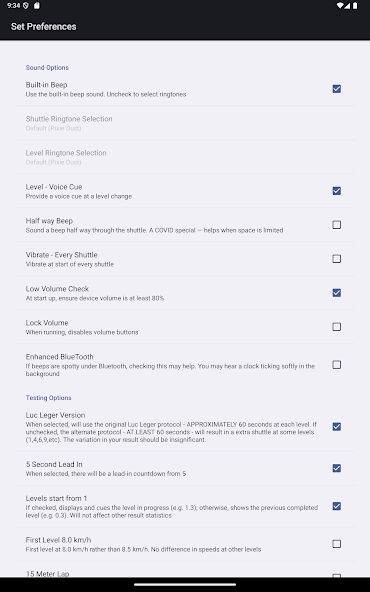Screen dimensions: 370x592
Task: Open Shuttle Ringtone Selection preference
Action: coord(185,123)
